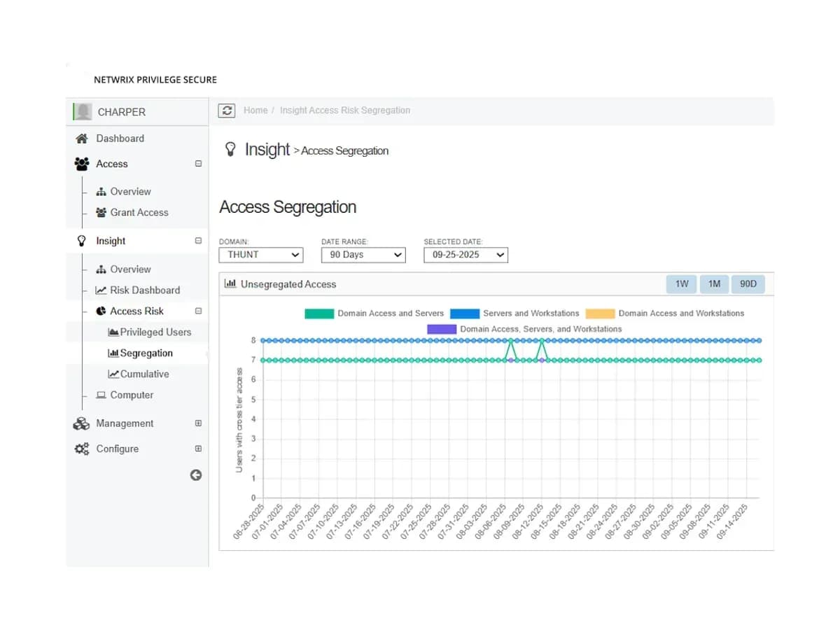Set chart range to 1M
Viewport: 840px width, 630px height.
(714, 284)
